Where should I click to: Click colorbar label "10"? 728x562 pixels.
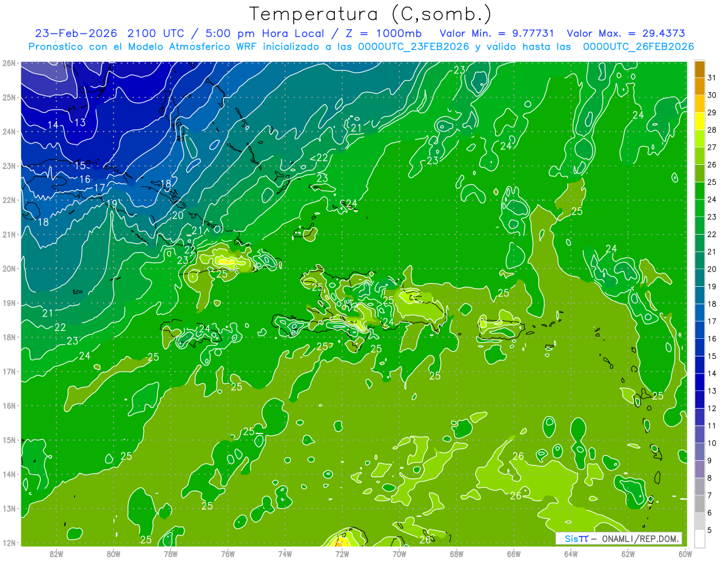(x=712, y=443)
